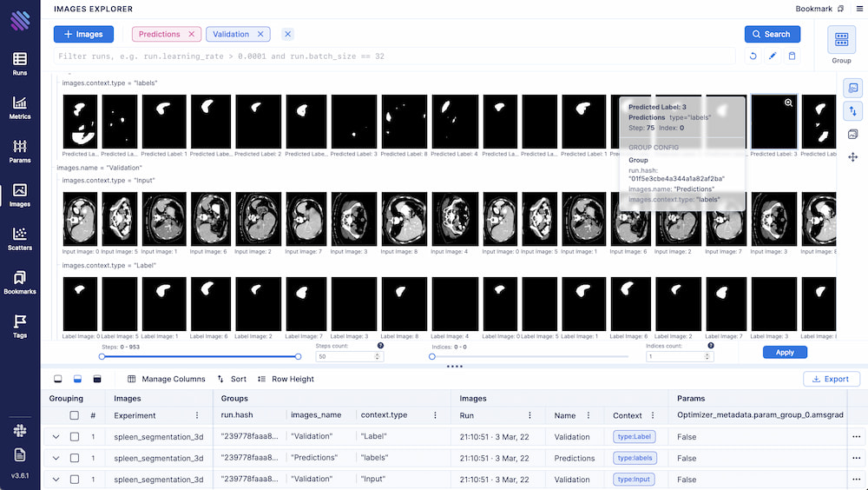Click the Search button
868x490 pixels.
(773, 35)
